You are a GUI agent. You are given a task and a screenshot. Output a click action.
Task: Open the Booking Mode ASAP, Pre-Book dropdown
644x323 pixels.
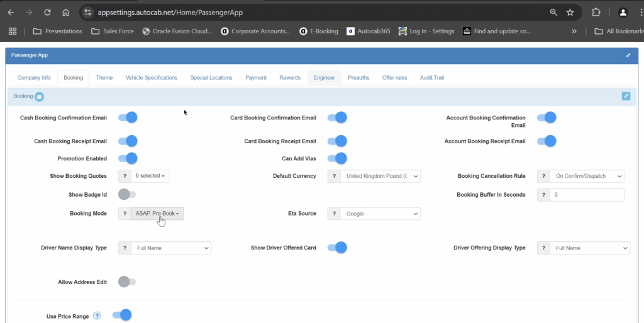(157, 214)
